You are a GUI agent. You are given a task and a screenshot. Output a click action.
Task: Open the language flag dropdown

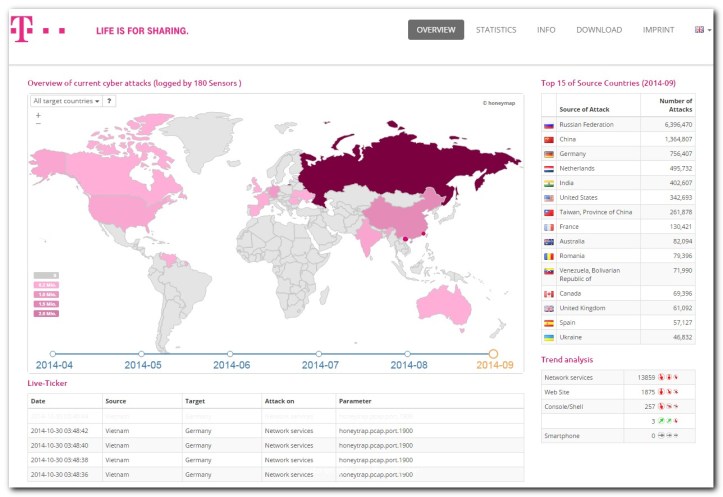pyautogui.click(x=702, y=30)
